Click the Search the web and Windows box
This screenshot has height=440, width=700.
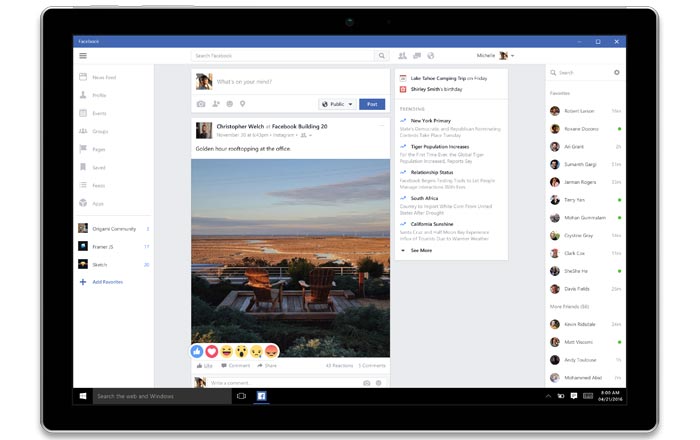click(x=162, y=396)
